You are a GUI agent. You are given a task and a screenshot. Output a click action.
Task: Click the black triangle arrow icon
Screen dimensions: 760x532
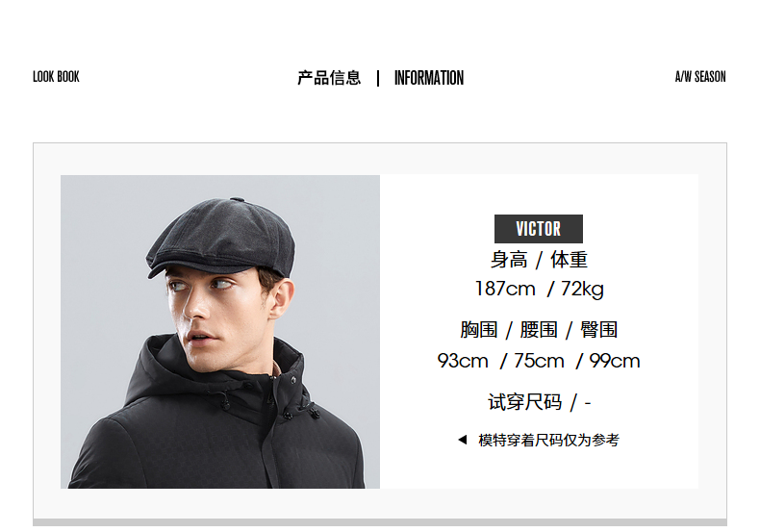pos(463,440)
